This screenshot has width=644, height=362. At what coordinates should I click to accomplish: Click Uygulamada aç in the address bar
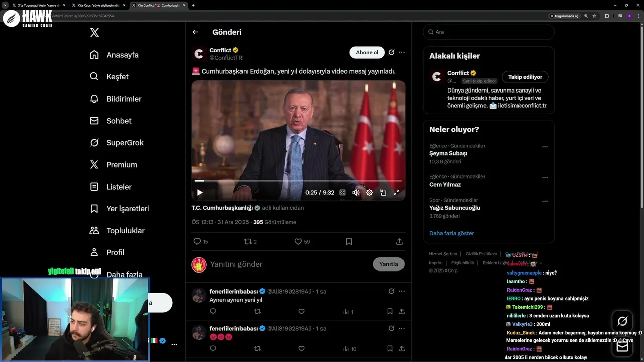(x=564, y=16)
